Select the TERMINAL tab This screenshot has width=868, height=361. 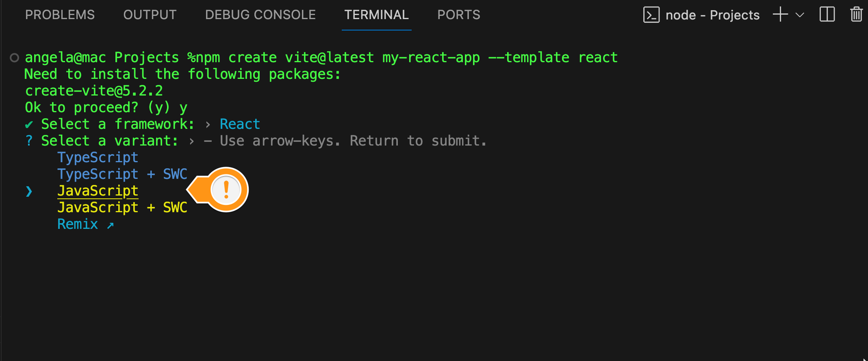coord(376,15)
